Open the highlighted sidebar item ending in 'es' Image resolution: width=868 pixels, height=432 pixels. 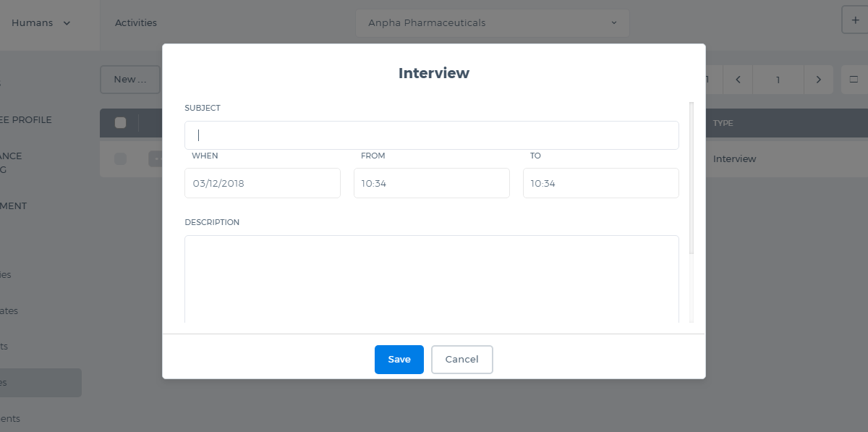pos(40,383)
